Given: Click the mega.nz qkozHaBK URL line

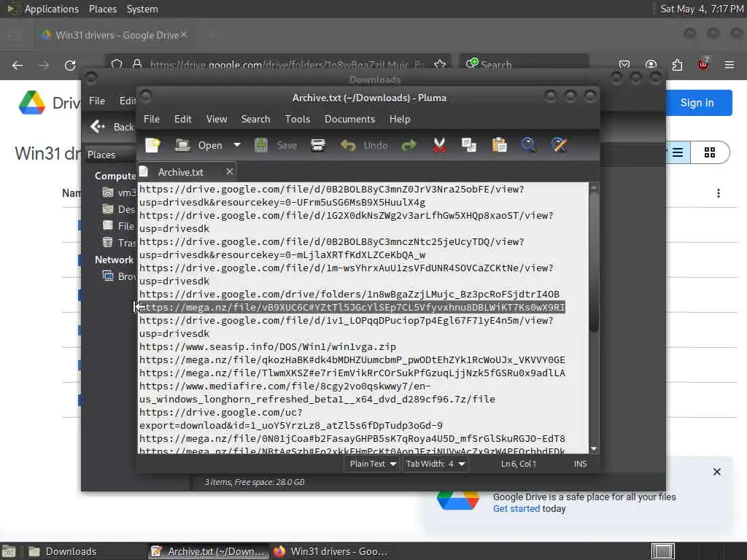Looking at the screenshot, I should (x=352, y=359).
